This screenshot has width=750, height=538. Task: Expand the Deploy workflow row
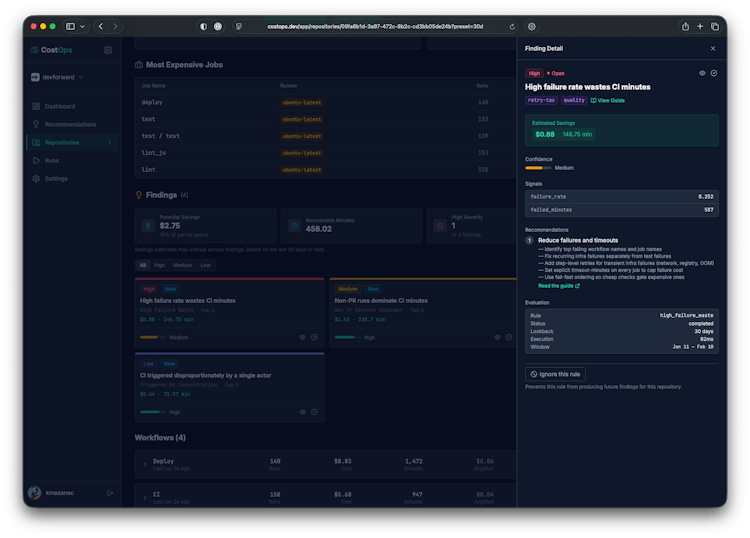tap(143, 464)
